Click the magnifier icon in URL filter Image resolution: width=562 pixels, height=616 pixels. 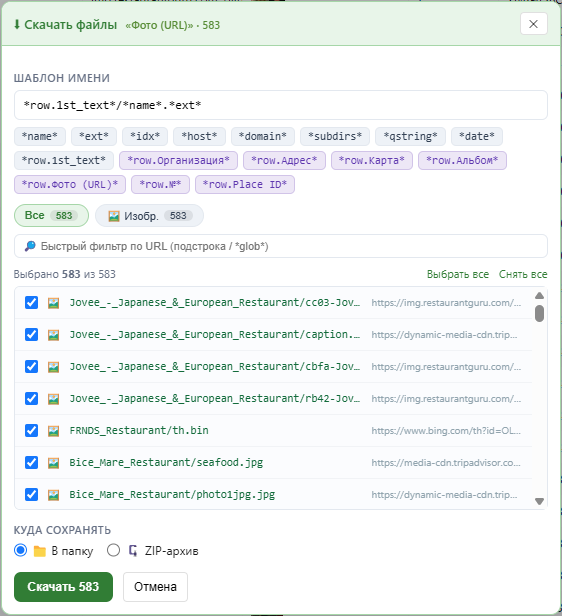30,246
